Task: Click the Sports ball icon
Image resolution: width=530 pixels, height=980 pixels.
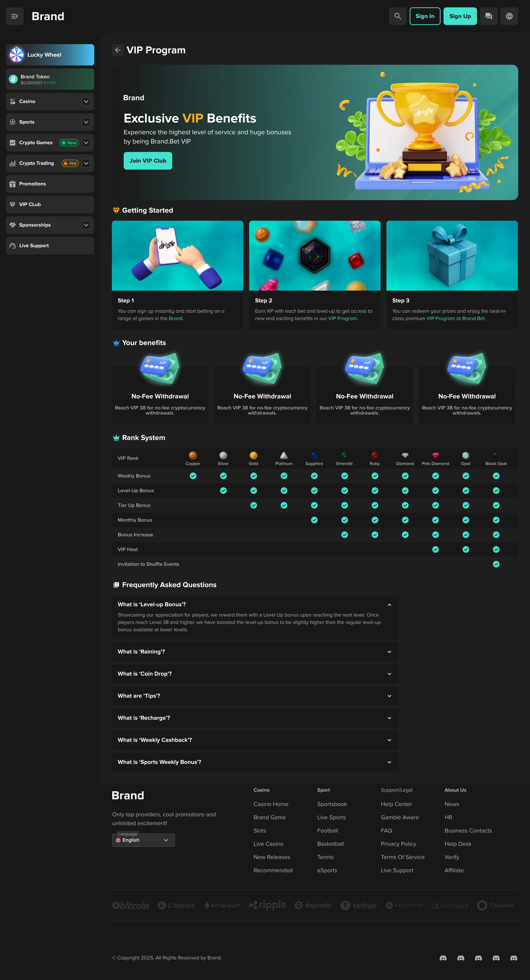Action: [x=13, y=122]
